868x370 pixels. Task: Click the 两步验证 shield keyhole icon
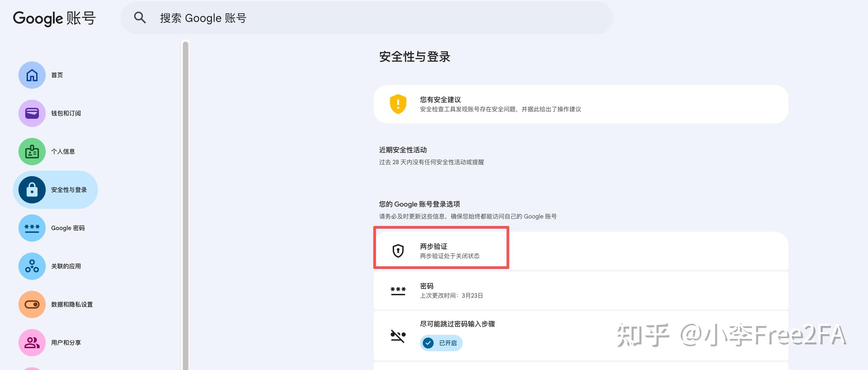coord(398,251)
